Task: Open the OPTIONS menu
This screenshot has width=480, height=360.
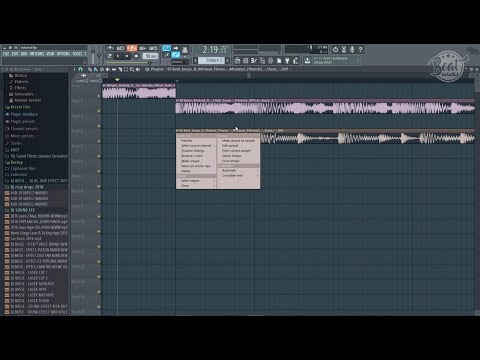Action: (x=63, y=54)
